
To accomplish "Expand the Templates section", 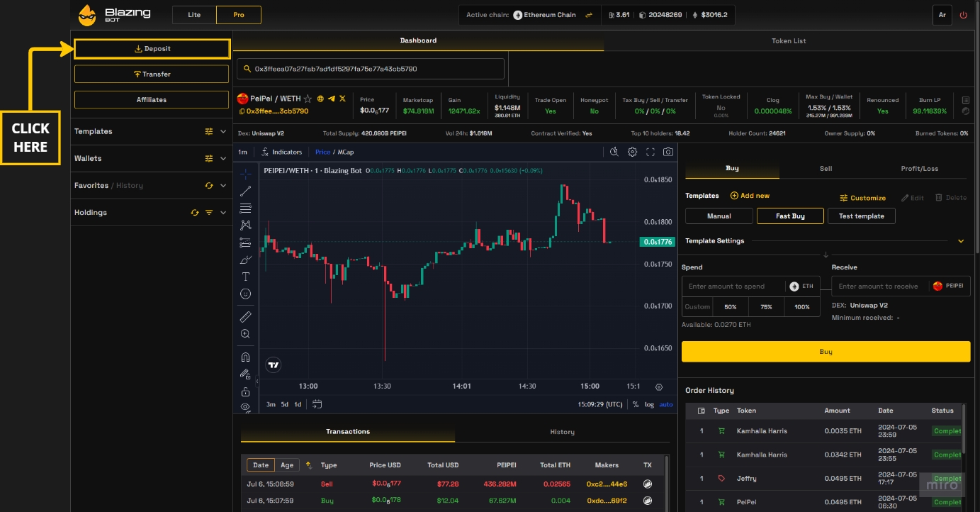I will 223,131.
